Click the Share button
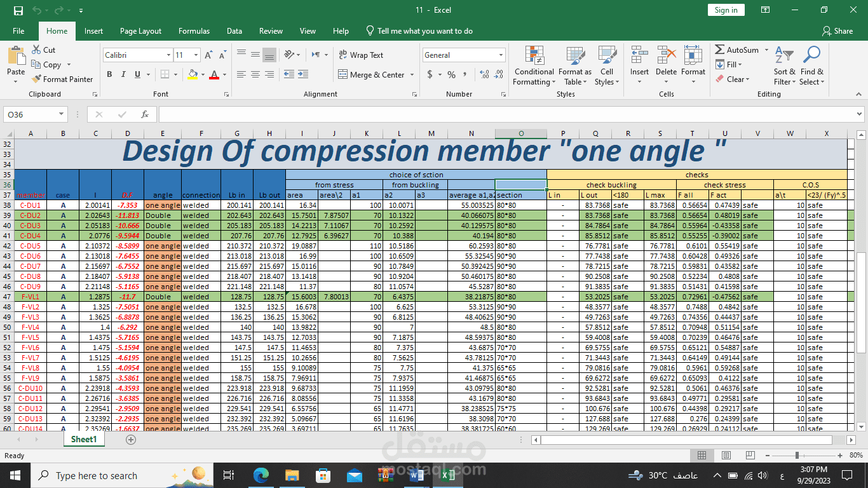Image resolution: width=868 pixels, height=488 pixels. [837, 30]
